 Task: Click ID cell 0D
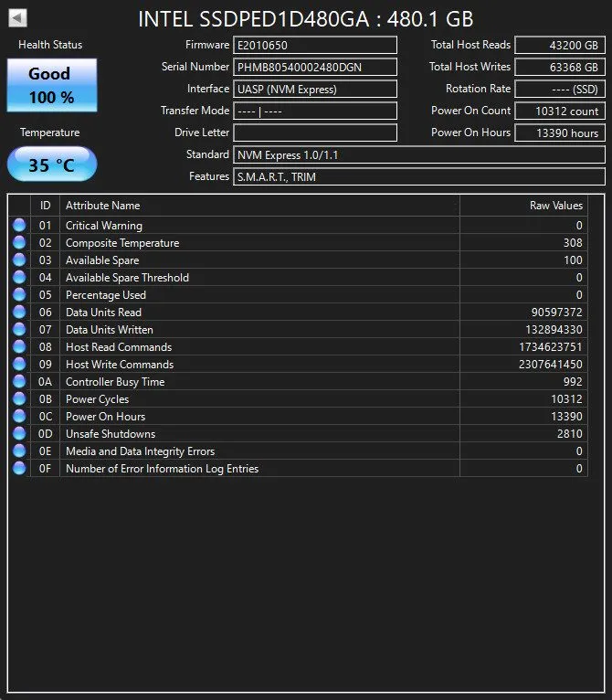click(45, 434)
